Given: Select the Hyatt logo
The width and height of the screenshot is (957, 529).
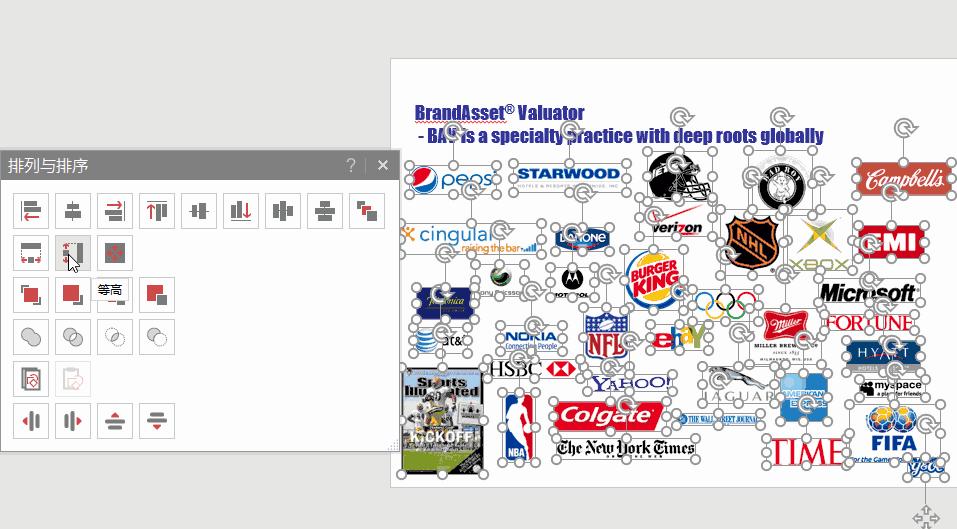Looking at the screenshot, I should pyautogui.click(x=883, y=354).
